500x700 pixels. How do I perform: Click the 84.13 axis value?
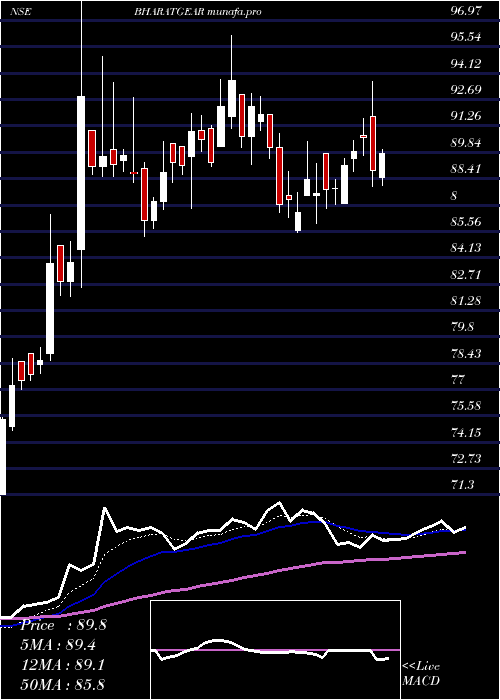(x=466, y=248)
